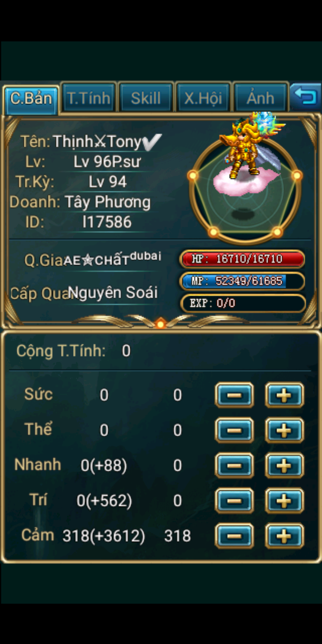The width and height of the screenshot is (322, 644).
Task: Decrease Sức with the minus button
Action: (x=234, y=395)
